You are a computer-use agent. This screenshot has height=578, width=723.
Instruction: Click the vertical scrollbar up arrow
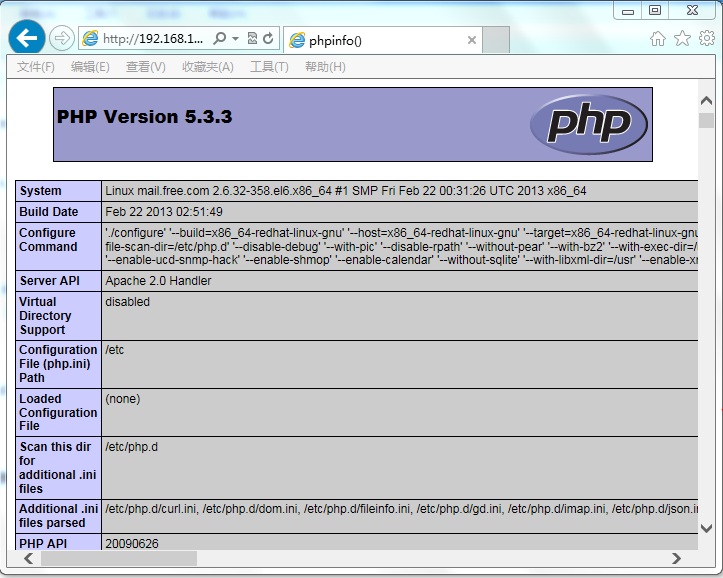click(706, 100)
